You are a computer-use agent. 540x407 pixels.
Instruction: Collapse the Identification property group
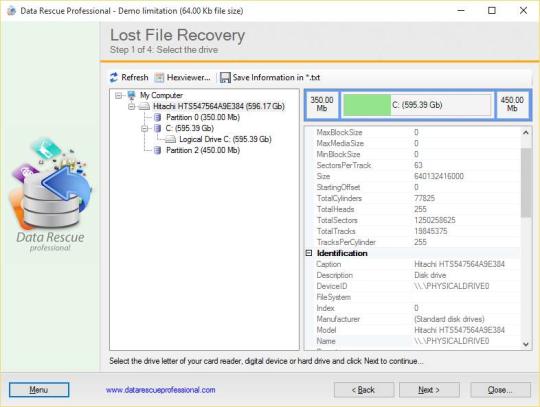pos(309,253)
